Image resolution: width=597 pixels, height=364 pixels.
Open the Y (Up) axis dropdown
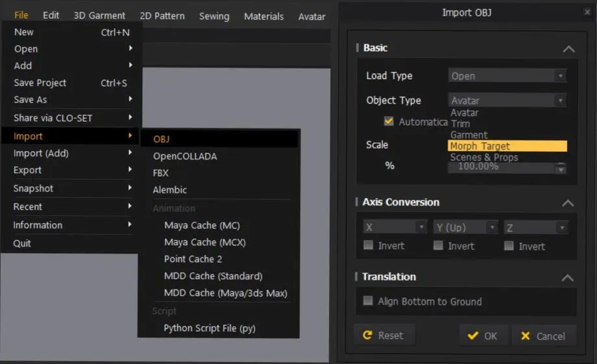point(465,228)
